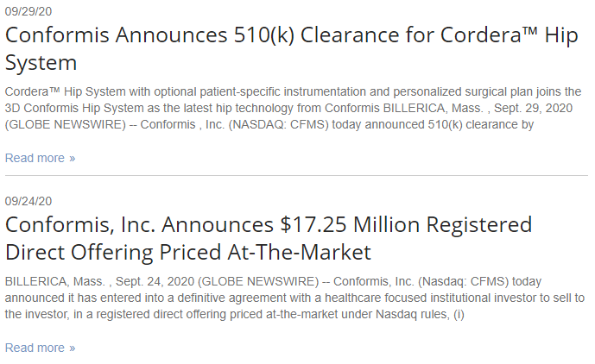Click '(Nasdaq: CFMS)' in the second summary
Image resolution: width=595 pixels, height=364 pixels.
click(x=464, y=282)
